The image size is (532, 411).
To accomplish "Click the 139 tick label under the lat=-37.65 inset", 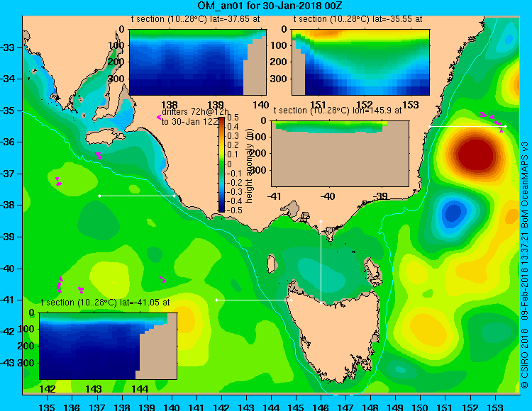I will pyautogui.click(x=216, y=104).
